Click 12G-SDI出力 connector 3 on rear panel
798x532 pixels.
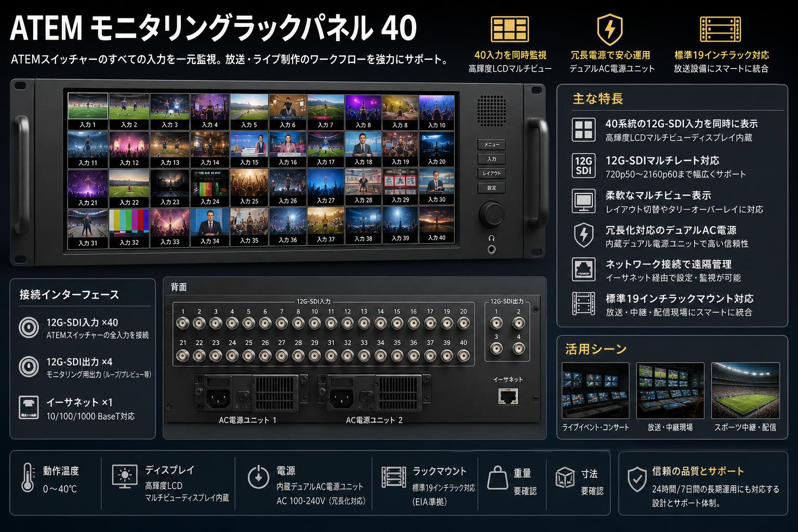pos(497,349)
